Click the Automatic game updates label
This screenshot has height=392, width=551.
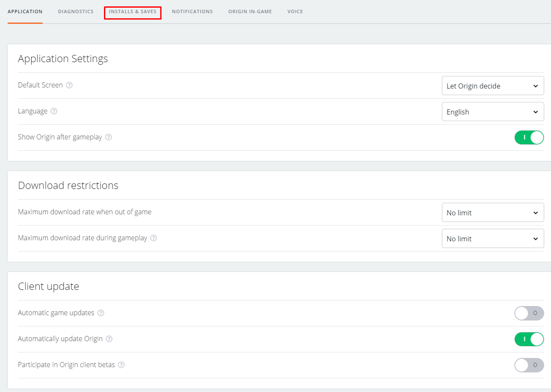tap(56, 313)
